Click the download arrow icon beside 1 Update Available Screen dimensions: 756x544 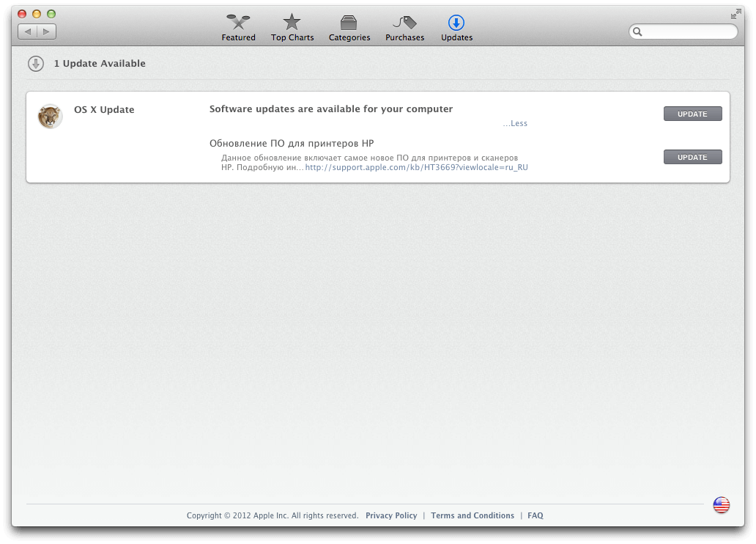(x=36, y=63)
